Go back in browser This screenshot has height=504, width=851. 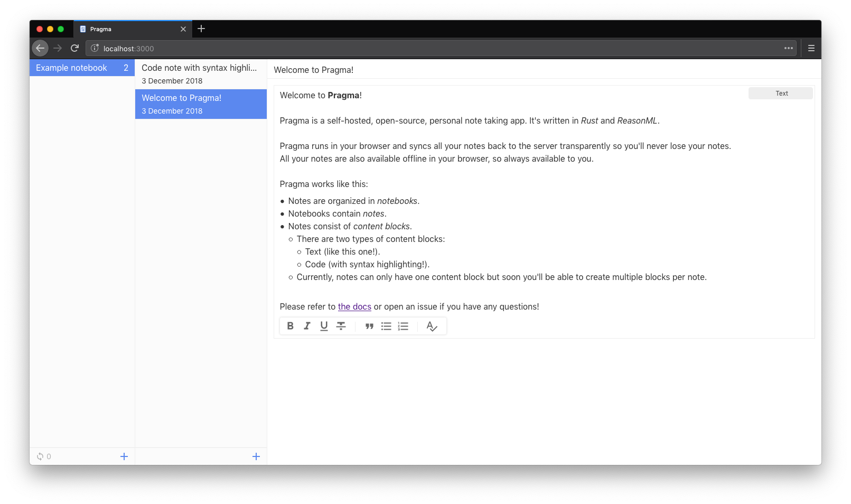click(40, 48)
